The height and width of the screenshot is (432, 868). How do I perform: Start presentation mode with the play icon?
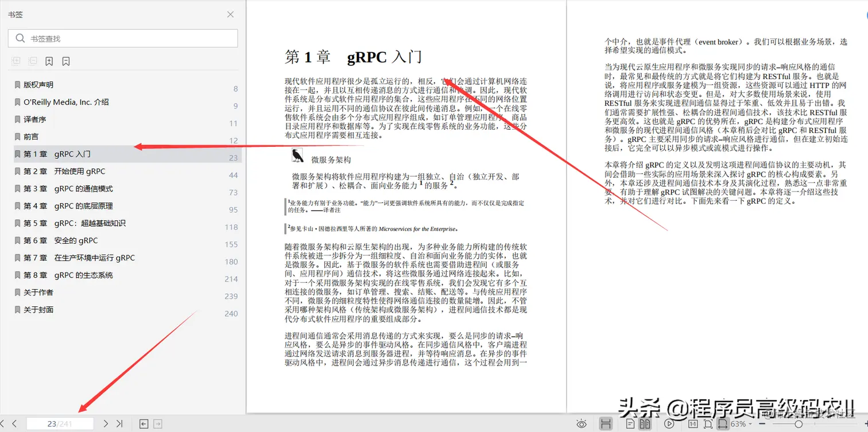(x=670, y=423)
